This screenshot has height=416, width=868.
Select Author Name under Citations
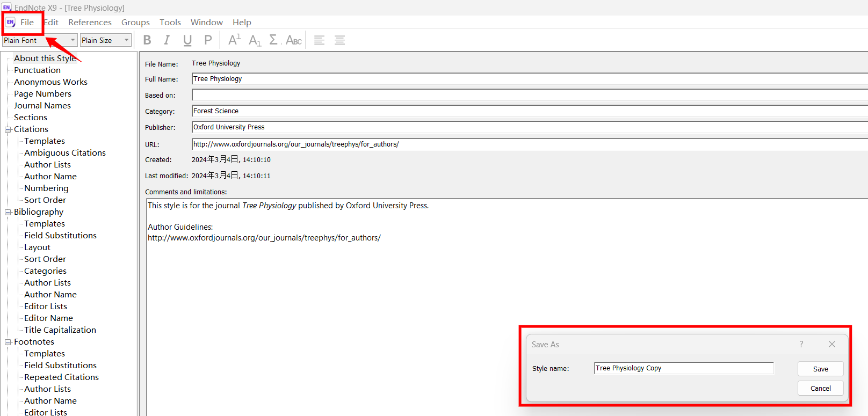[50, 177]
